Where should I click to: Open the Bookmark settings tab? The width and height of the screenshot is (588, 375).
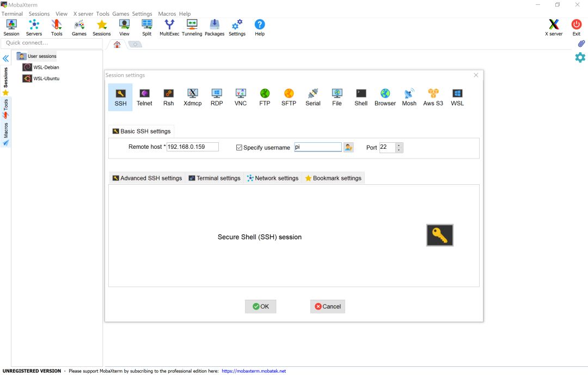[333, 178]
